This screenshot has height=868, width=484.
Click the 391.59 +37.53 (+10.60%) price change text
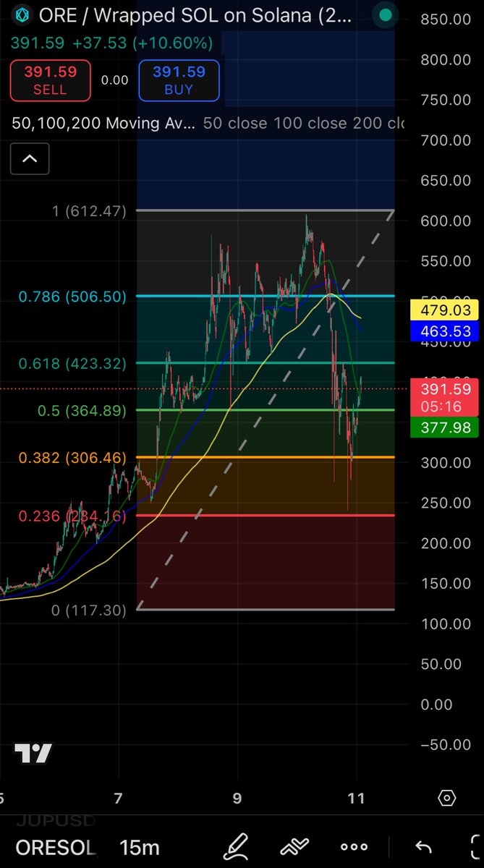112,43
